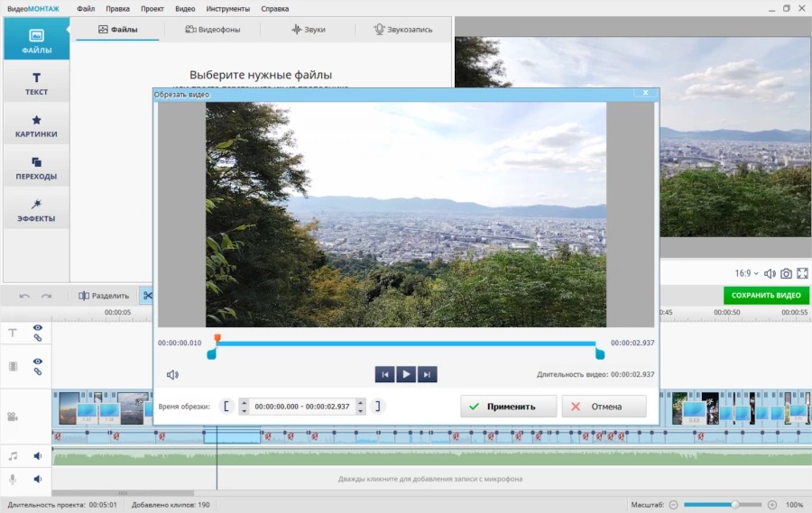The image size is (812, 513).
Task: Open the ФАЙЛЫ sidebar section
Action: 36,39
